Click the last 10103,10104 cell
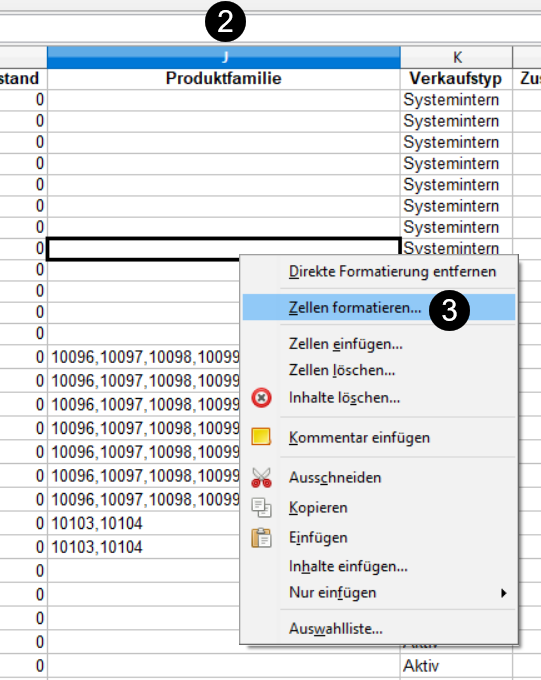The image size is (541, 680). coord(143,547)
